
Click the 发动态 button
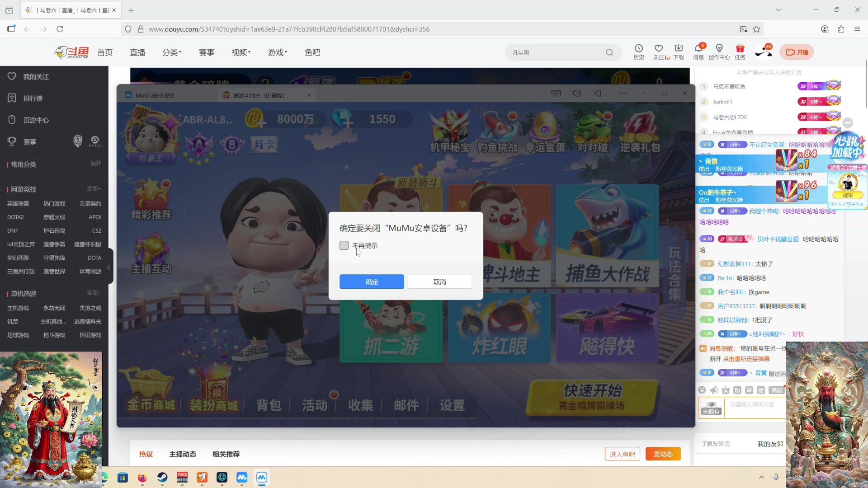pyautogui.click(x=663, y=454)
